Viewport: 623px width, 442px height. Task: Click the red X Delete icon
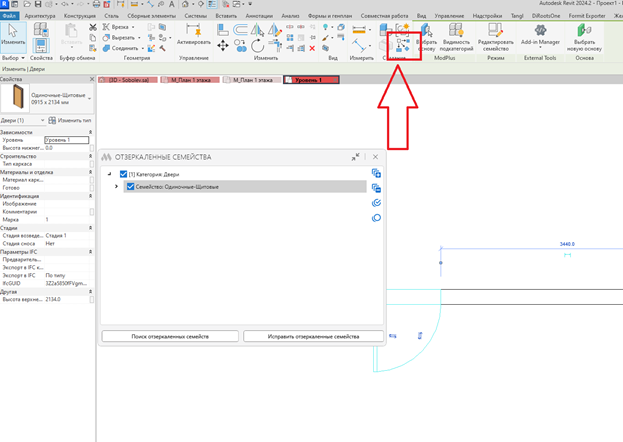pos(312,48)
